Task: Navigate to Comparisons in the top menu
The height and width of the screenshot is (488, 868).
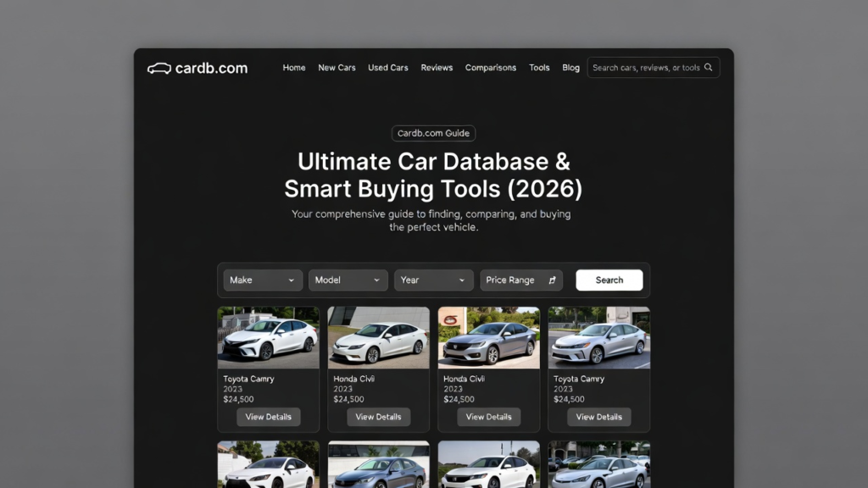Action: [491, 68]
